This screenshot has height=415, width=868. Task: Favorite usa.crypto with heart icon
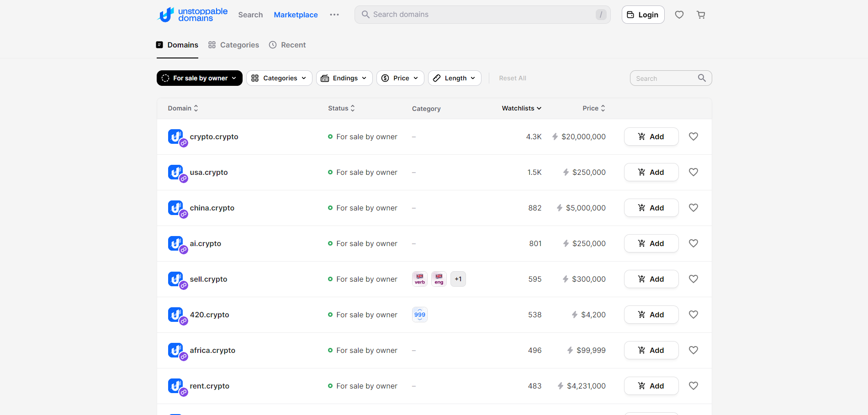(693, 172)
